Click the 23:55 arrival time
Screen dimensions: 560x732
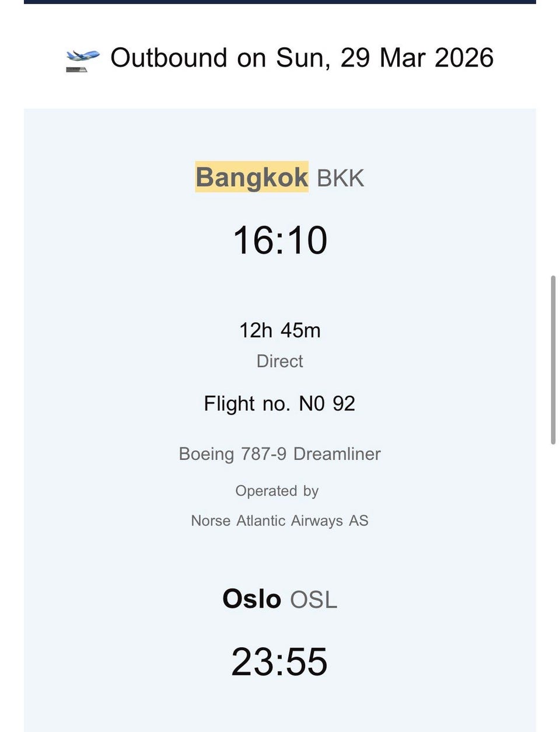pyautogui.click(x=279, y=661)
